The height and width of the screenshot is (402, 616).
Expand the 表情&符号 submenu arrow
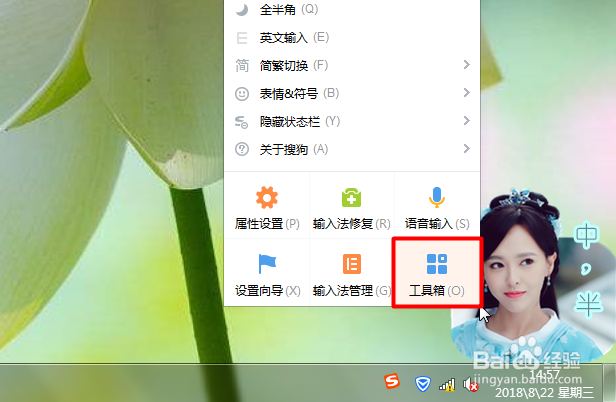[x=466, y=93]
